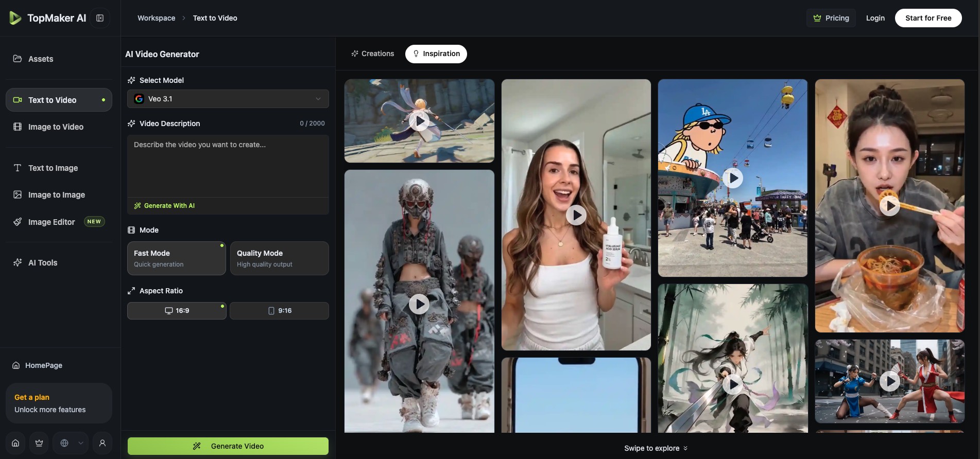Screen dimensions: 980x459
Task: Open the language globe dropdown
Action: click(71, 443)
